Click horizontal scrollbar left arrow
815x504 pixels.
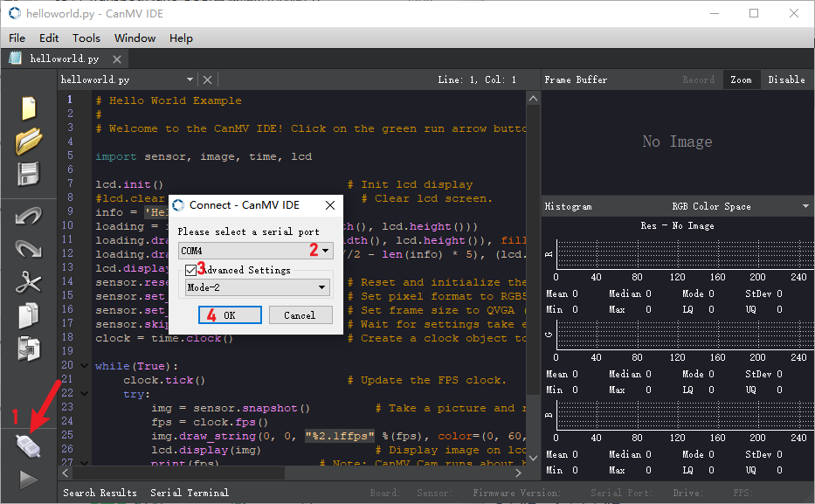(66, 473)
